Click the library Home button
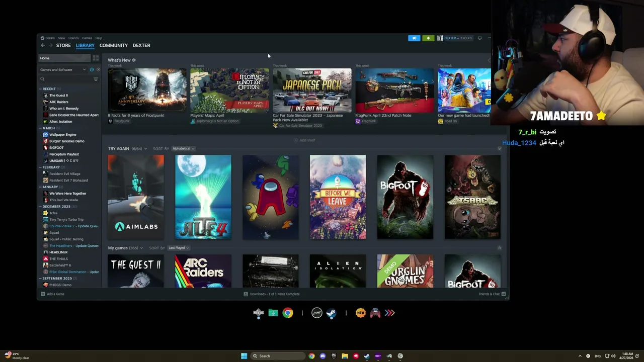The image size is (644, 362). tap(64, 58)
